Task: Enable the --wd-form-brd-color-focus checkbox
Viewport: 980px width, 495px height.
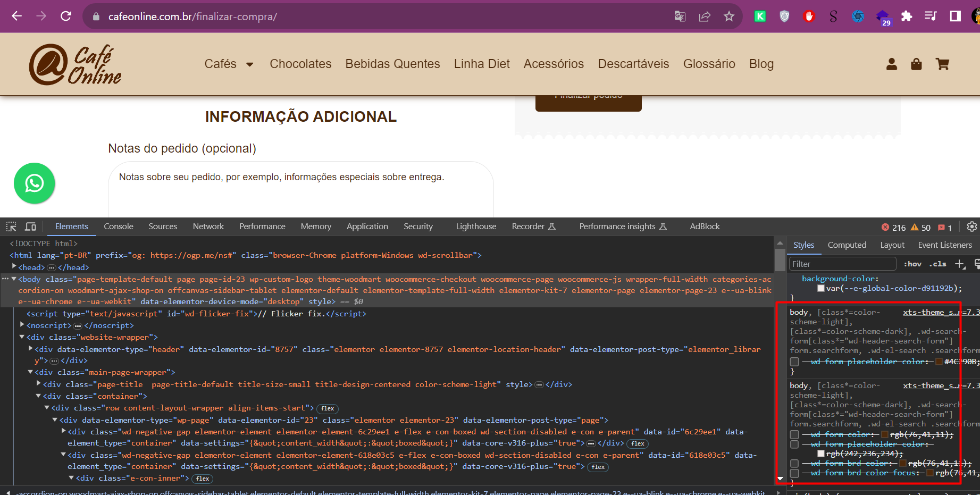Action: click(794, 473)
